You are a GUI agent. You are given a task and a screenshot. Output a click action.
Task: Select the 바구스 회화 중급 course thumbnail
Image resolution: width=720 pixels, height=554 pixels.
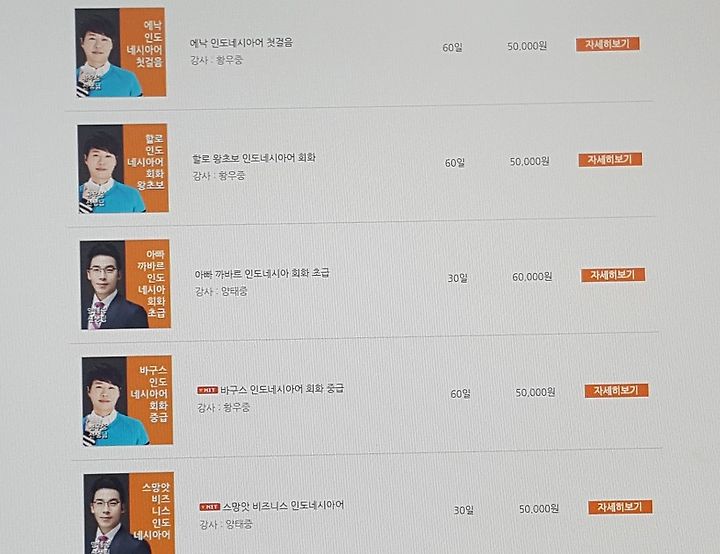coord(128,401)
